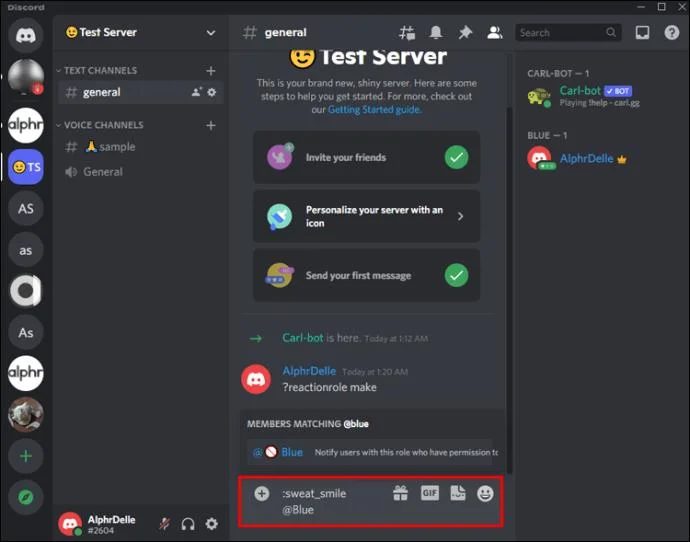Open Discord Home direct messages

pos(26,35)
